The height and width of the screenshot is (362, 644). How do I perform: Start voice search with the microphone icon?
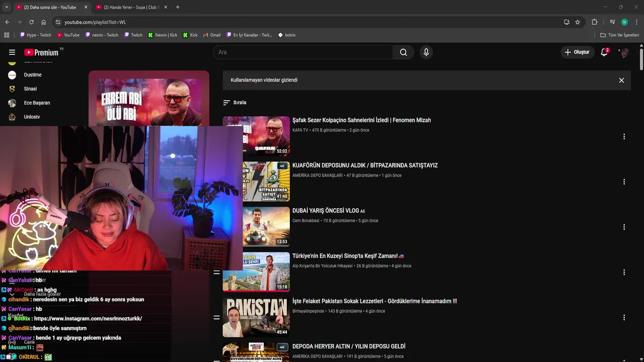coord(426,52)
